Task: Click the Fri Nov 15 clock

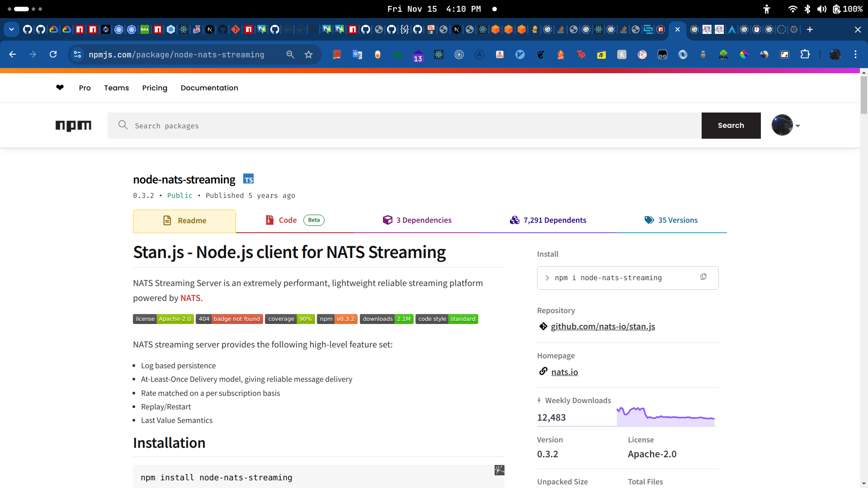Action: [434, 9]
